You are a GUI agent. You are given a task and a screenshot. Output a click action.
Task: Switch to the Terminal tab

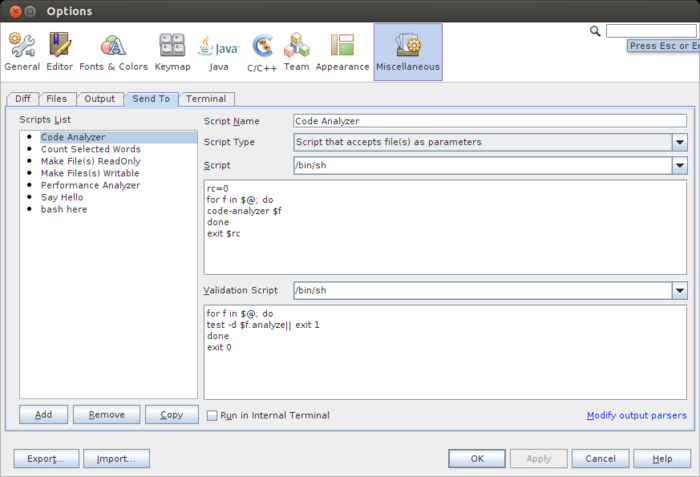point(206,99)
